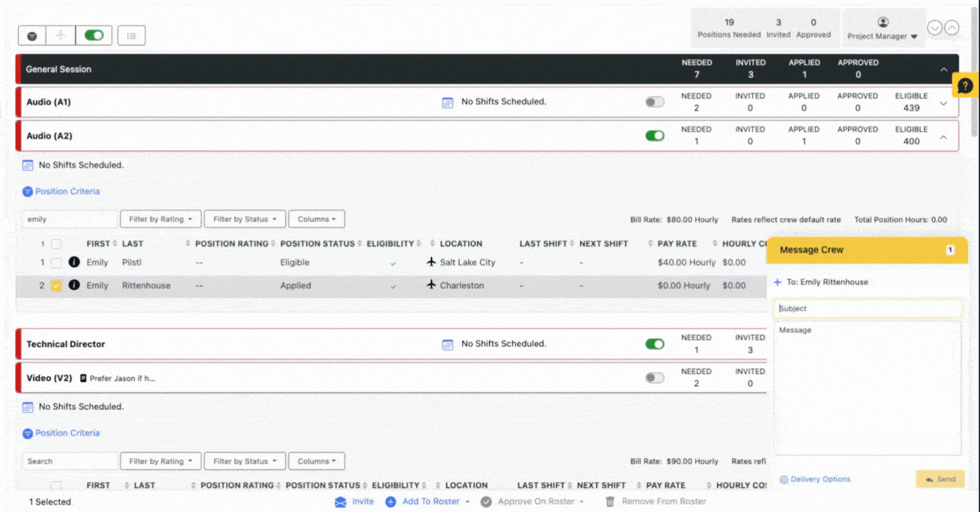
Task: Click the plus icon to add message recipient
Action: pos(777,283)
